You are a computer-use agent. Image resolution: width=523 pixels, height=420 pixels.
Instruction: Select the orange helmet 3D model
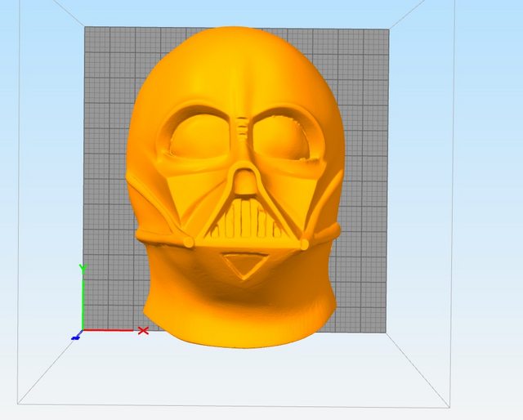[235, 187]
